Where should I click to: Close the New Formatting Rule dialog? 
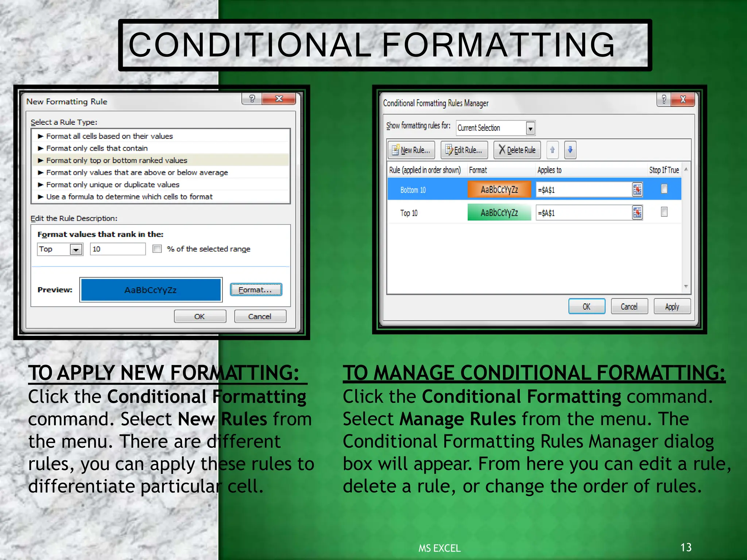(279, 99)
